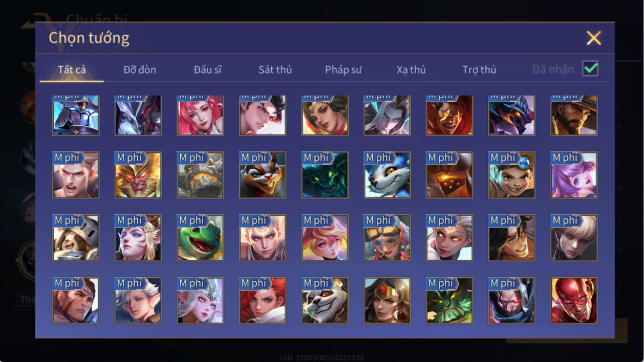644x362 pixels.
Task: Open the Đấu sĩ tab
Action: click(207, 70)
